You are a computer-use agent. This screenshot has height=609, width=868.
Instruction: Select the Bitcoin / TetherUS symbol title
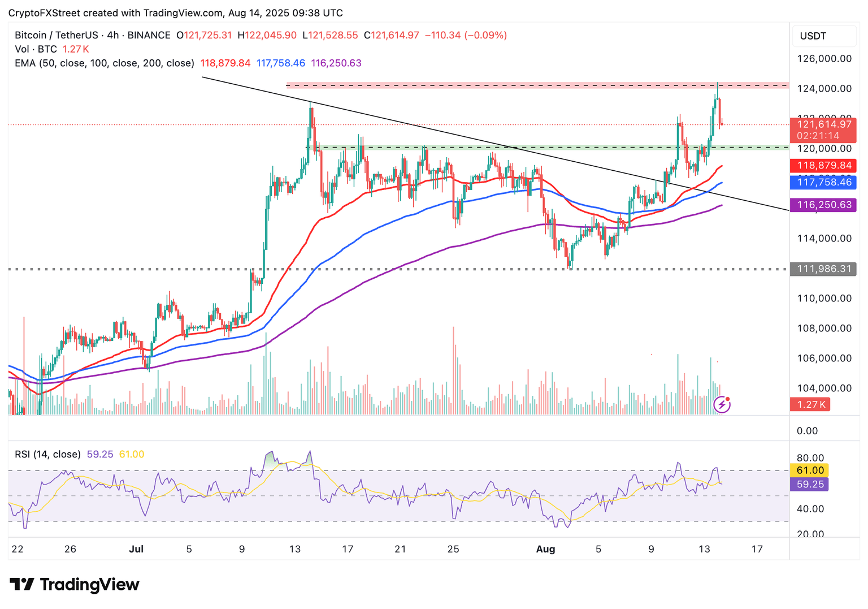(92, 35)
